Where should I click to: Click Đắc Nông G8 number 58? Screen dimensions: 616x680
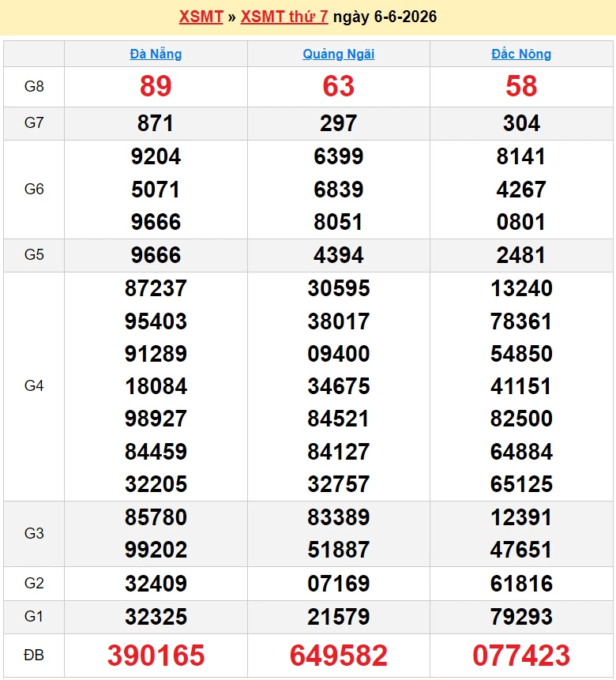pos(521,86)
